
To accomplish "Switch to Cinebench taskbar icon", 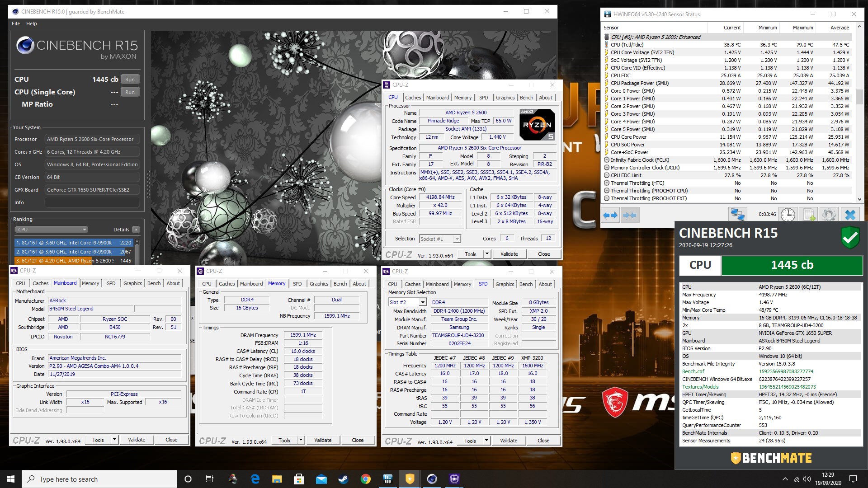I will [432, 479].
